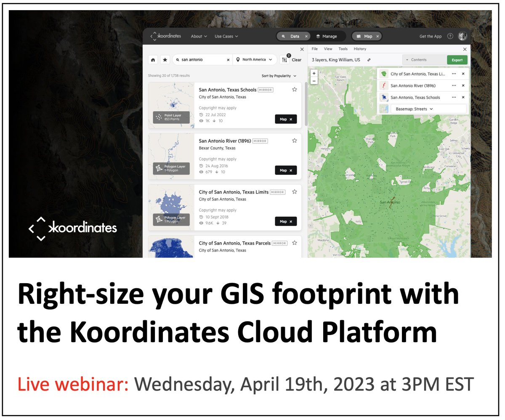
Task: Click the Get the App link
Action: click(431, 37)
